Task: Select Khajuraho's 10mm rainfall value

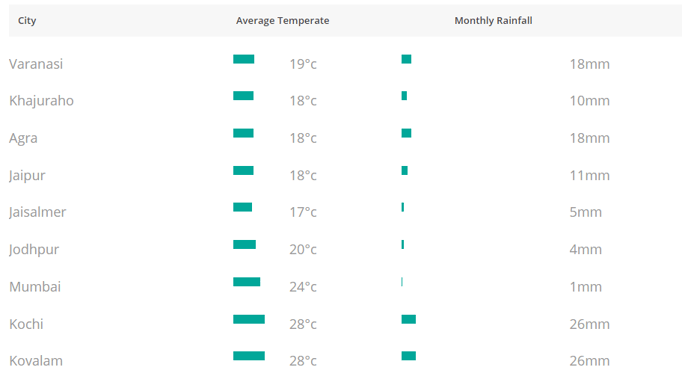Action: 589,101
